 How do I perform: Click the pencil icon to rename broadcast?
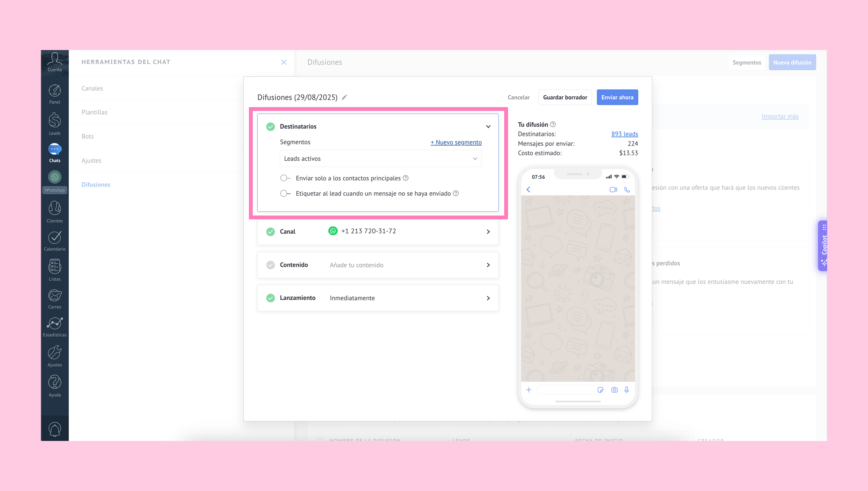344,97
